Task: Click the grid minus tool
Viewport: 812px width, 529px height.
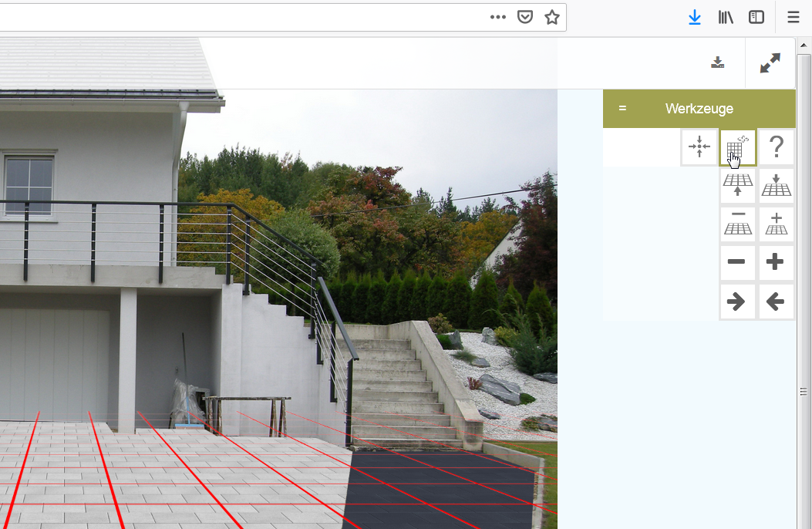Action: click(x=738, y=224)
